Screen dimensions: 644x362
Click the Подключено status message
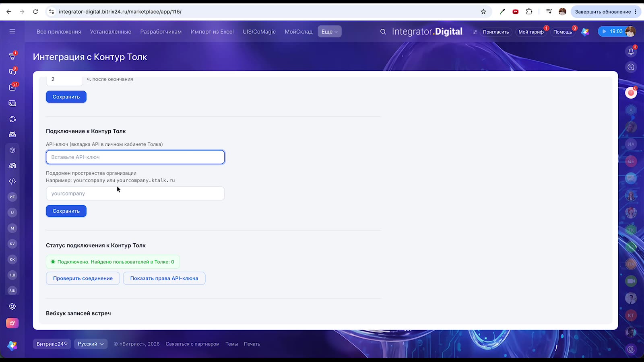click(113, 262)
